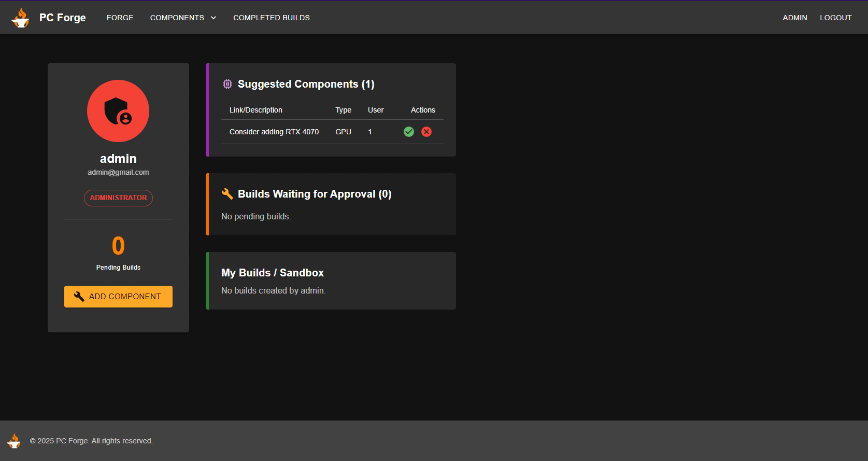
Task: Click the PC Forge flame logo
Action: coord(21,18)
